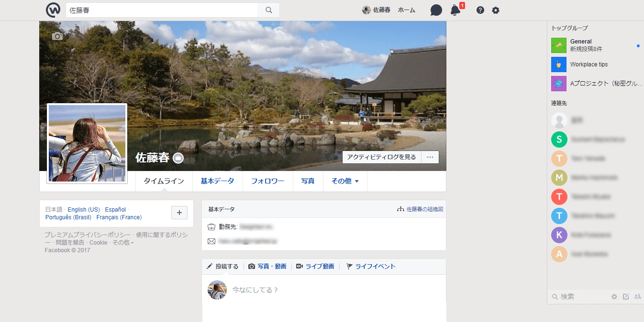Open the General group in sidebar
Screen dimensions: 644x322
point(581,42)
